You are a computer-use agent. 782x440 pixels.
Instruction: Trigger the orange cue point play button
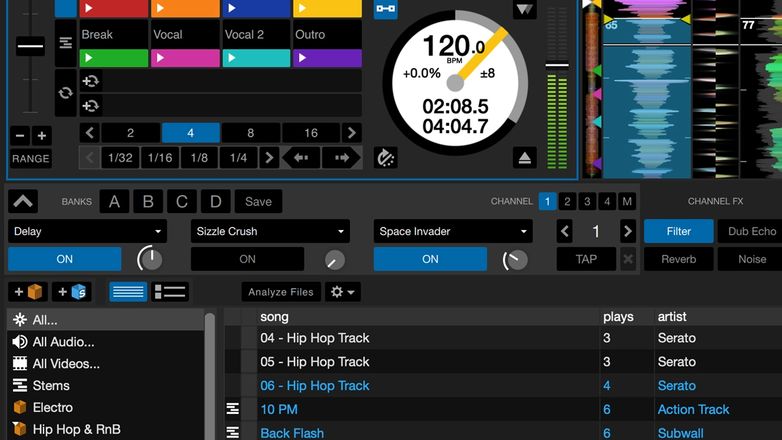pos(185,8)
